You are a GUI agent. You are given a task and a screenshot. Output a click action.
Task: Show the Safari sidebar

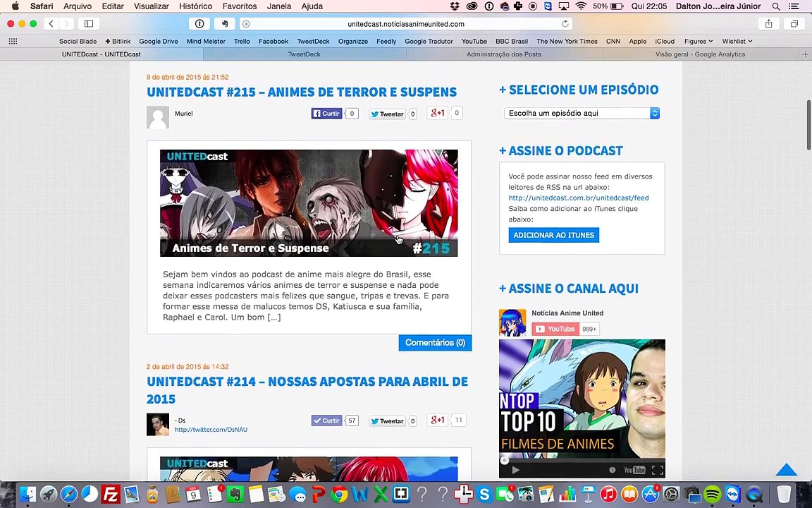(89, 24)
